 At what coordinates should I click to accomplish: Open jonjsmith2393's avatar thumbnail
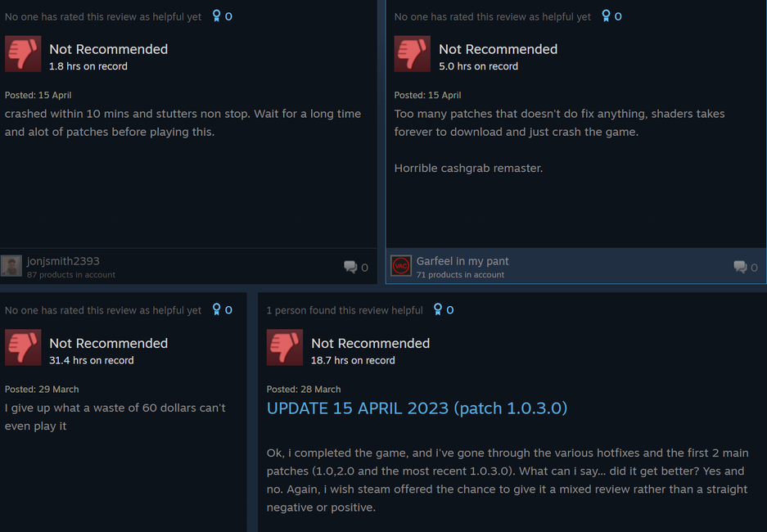pos(11,266)
